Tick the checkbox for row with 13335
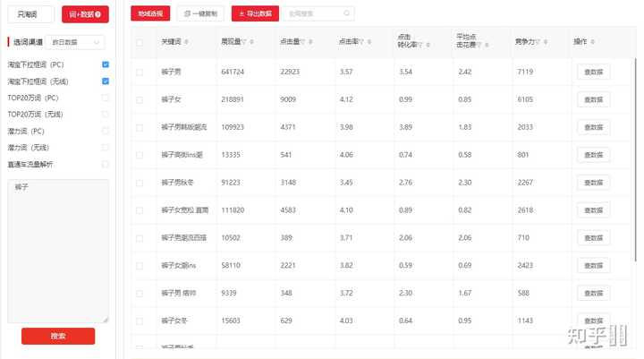 [x=140, y=155]
